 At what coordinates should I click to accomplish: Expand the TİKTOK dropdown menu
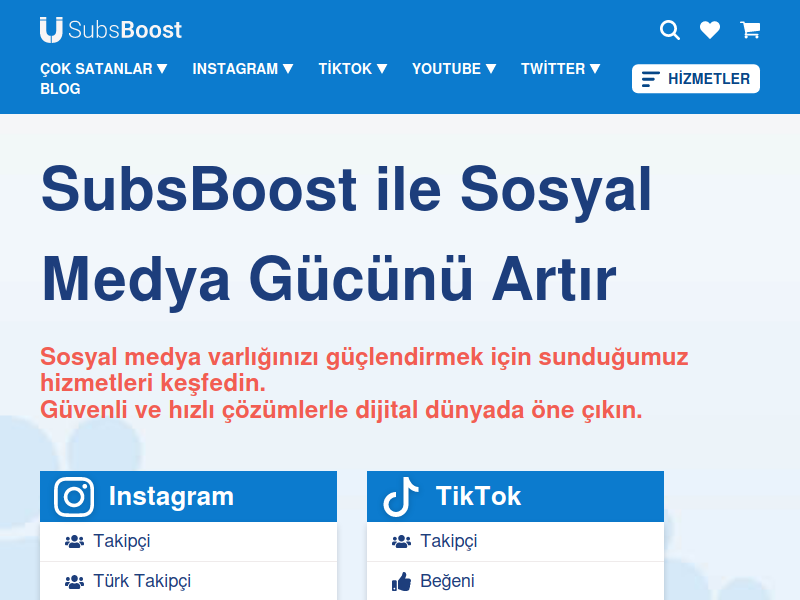coord(353,69)
